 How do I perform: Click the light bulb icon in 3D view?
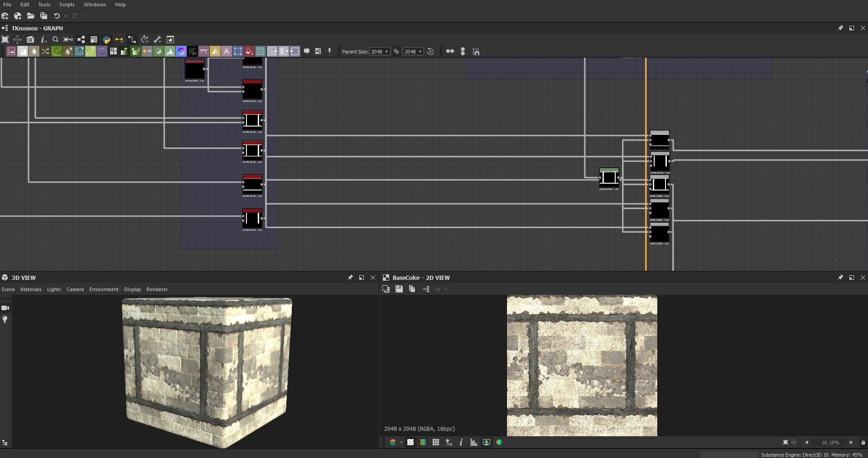(x=5, y=319)
